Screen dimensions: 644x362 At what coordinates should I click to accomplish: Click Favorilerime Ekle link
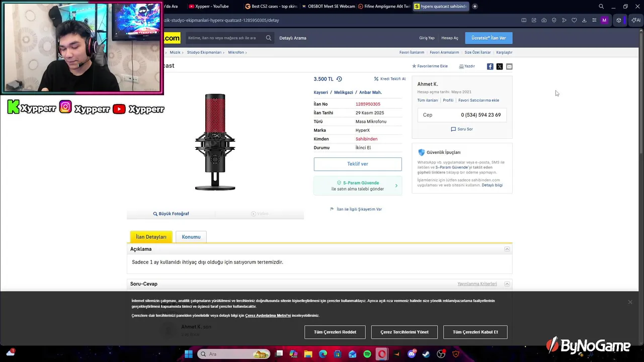(x=430, y=66)
